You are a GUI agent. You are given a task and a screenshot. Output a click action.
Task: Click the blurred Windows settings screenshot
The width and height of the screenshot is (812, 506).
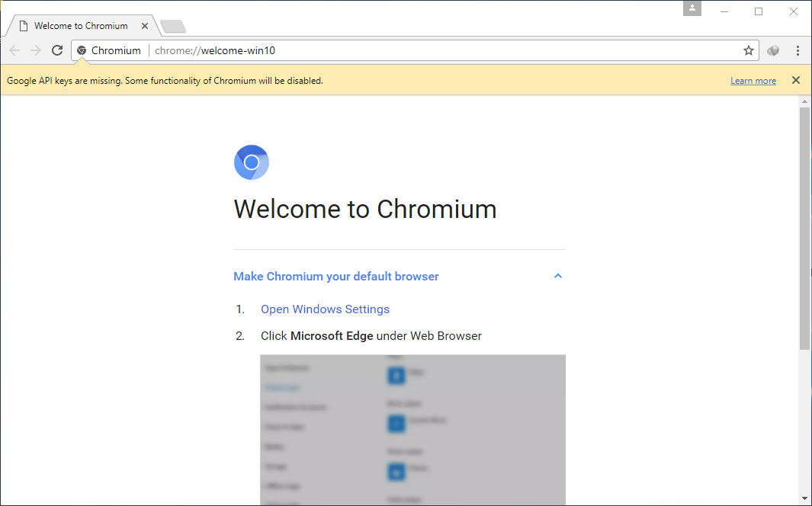(x=412, y=430)
